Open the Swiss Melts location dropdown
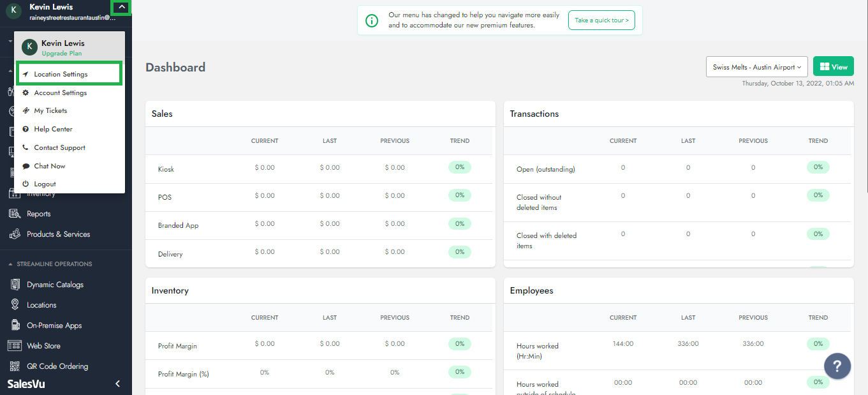The width and height of the screenshot is (868, 395). tap(756, 67)
